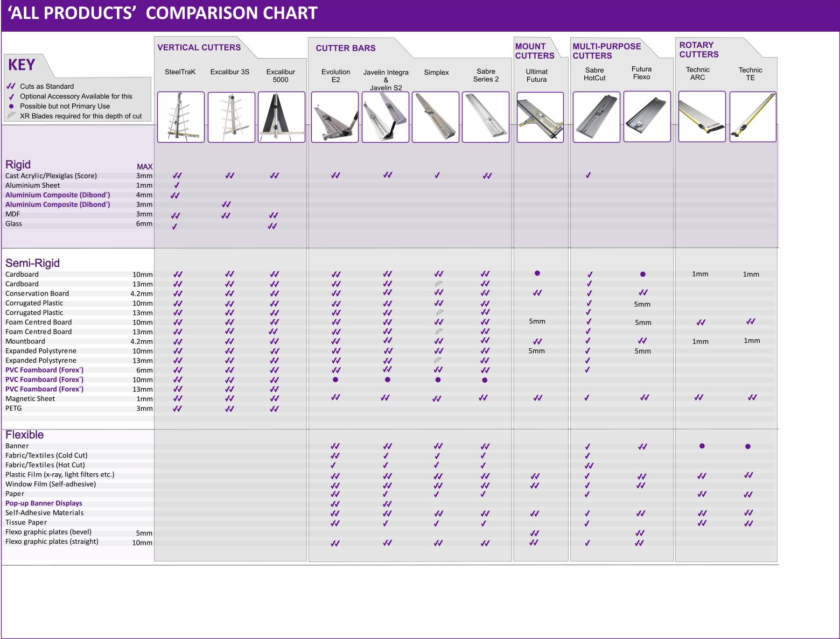Click Sabre HotCut tick for Cast Acrylic
This screenshot has width=840, height=639.
click(588, 175)
